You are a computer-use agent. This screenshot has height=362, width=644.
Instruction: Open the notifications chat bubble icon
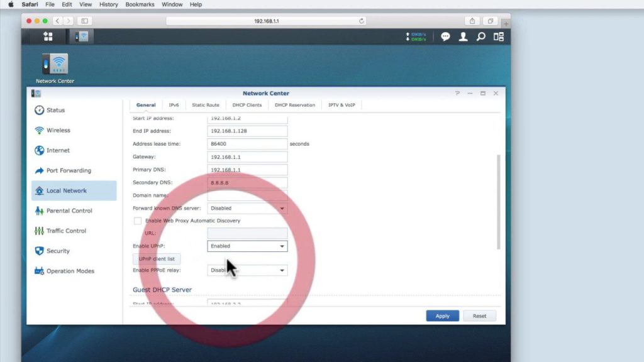click(x=445, y=37)
